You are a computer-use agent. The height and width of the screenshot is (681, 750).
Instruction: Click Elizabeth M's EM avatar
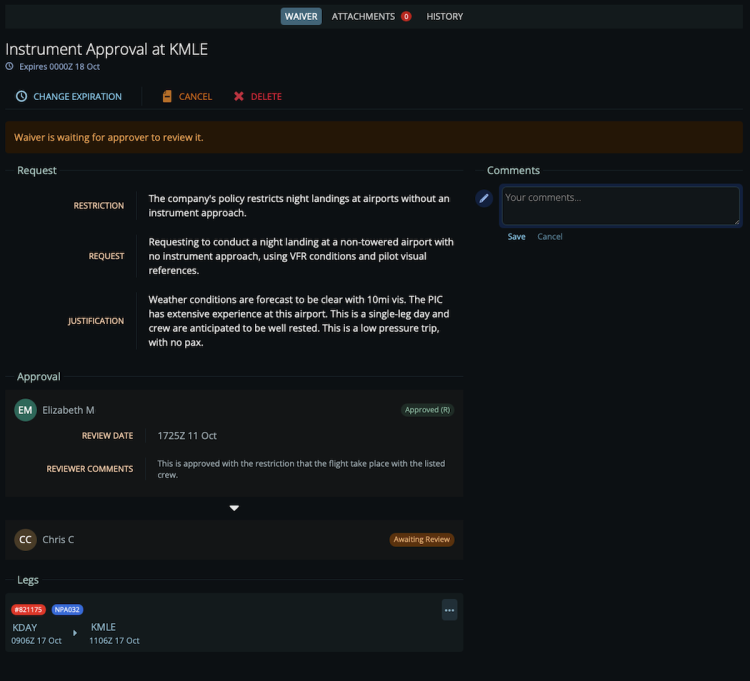(x=25, y=410)
